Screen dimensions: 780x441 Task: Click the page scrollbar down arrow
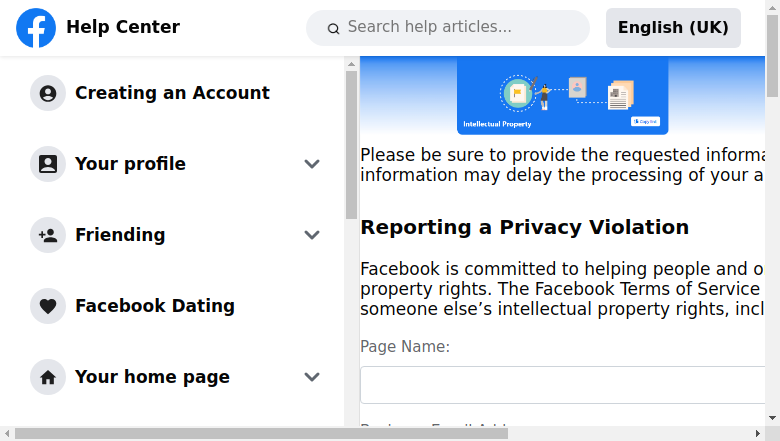click(773, 418)
